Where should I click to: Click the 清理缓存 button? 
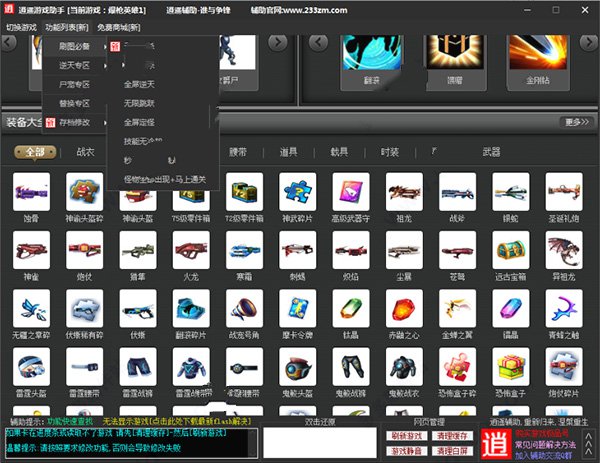click(452, 436)
